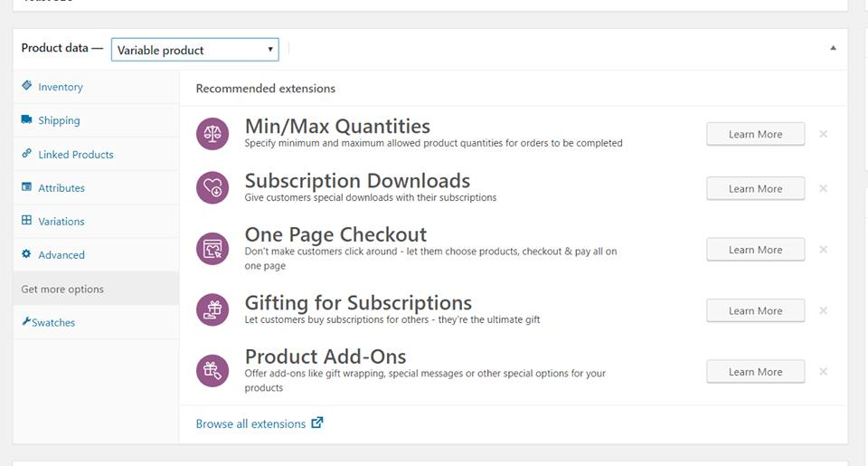The width and height of the screenshot is (868, 466).
Task: Learn More about Gifting for Subscriptions
Action: [755, 310]
